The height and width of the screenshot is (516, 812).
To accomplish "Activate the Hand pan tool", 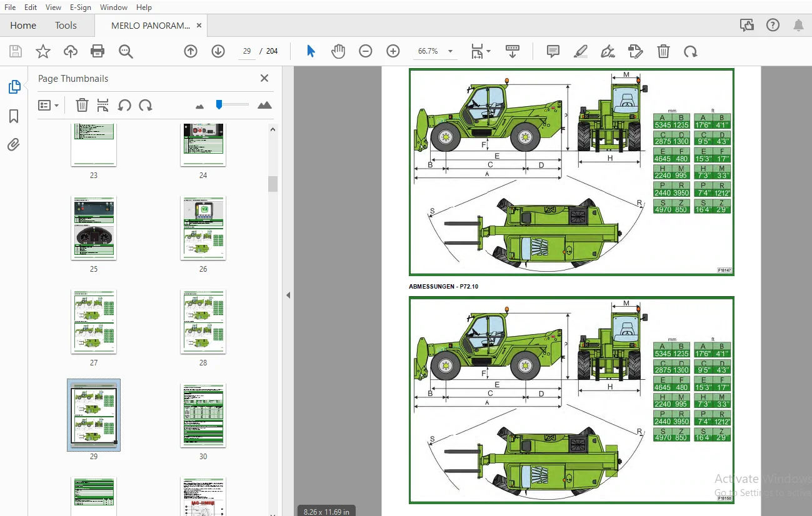I will coord(338,51).
